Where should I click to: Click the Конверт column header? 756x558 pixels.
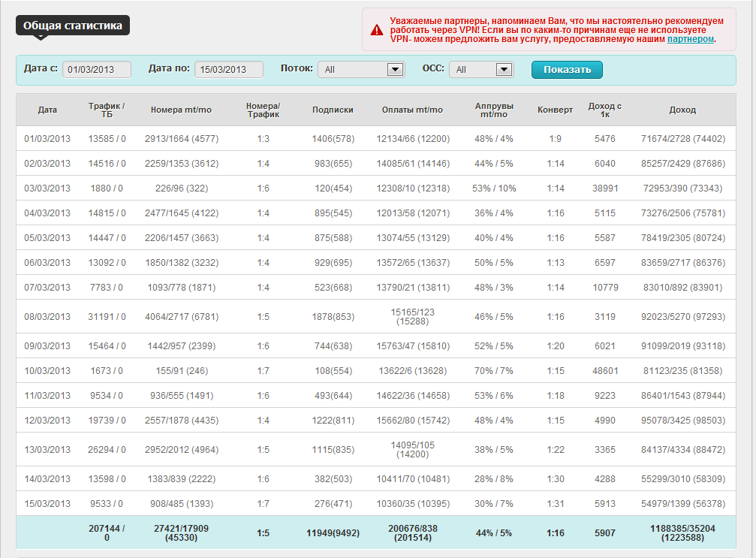(x=555, y=110)
